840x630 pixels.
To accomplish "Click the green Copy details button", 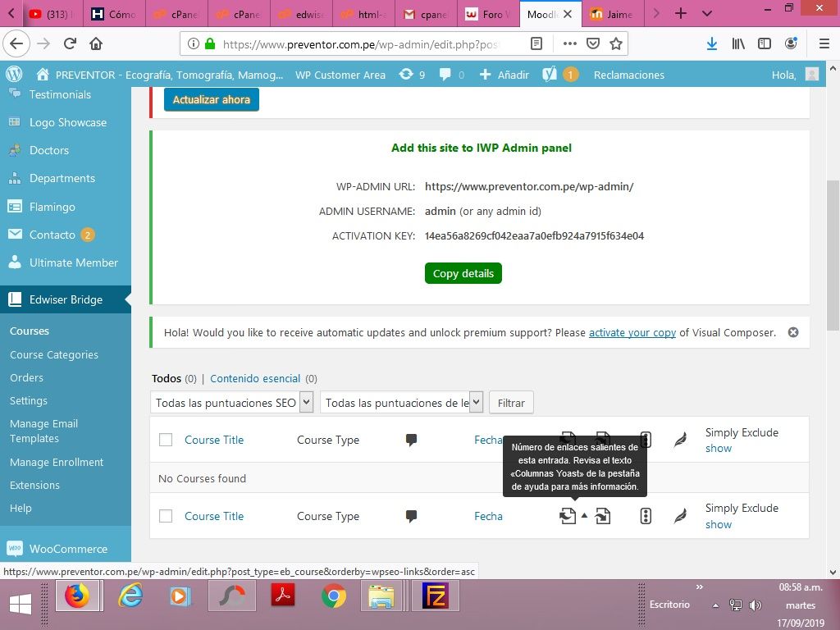I will coord(463,273).
